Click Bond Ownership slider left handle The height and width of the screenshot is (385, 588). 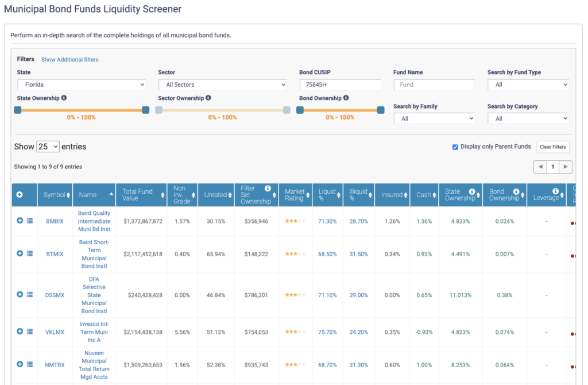click(x=300, y=110)
